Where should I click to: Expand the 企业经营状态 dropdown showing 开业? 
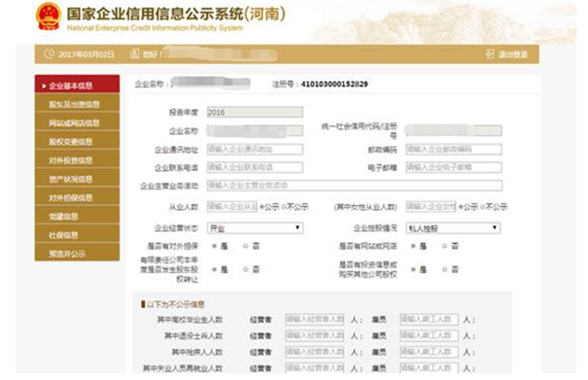255,228
